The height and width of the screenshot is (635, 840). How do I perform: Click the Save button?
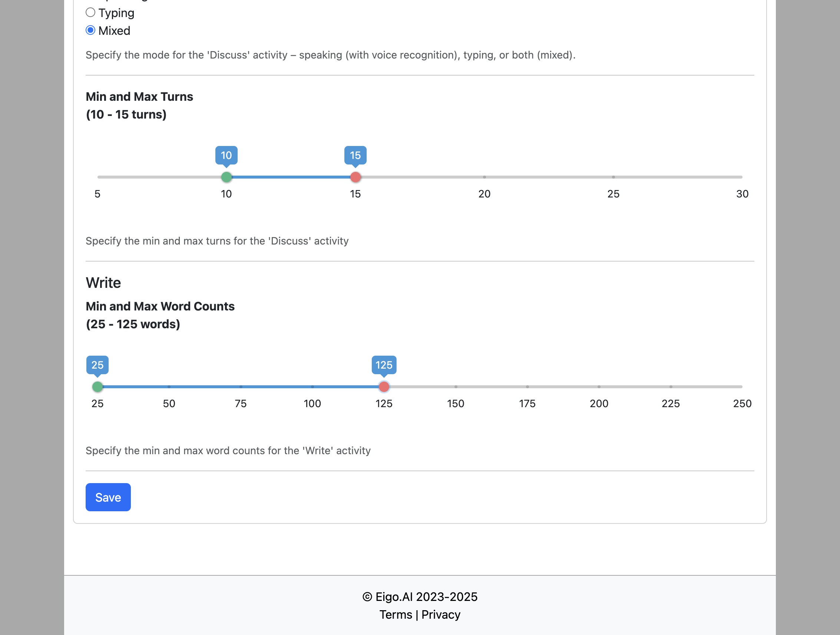[x=108, y=497]
